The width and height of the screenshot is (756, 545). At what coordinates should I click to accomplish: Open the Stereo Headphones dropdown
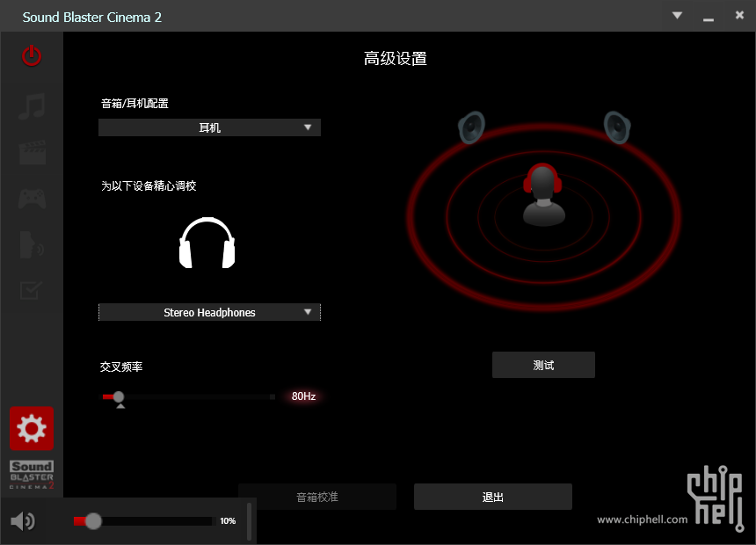point(209,313)
